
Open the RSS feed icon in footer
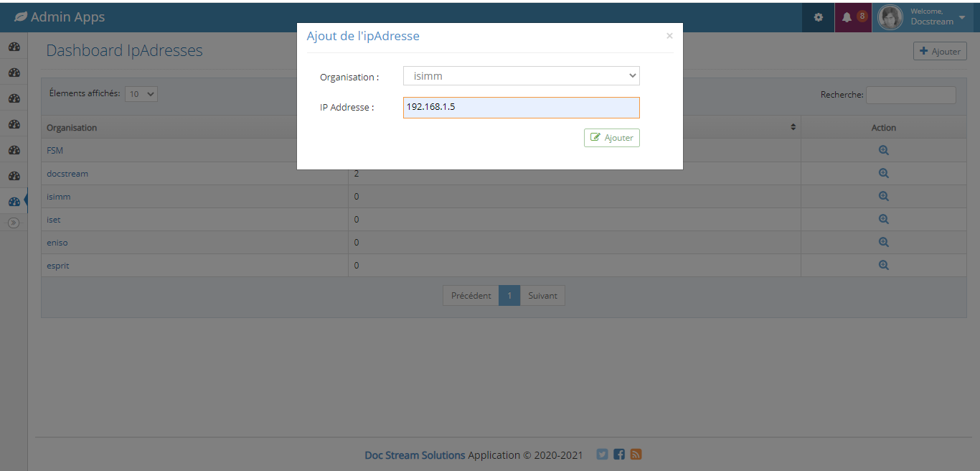click(636, 454)
